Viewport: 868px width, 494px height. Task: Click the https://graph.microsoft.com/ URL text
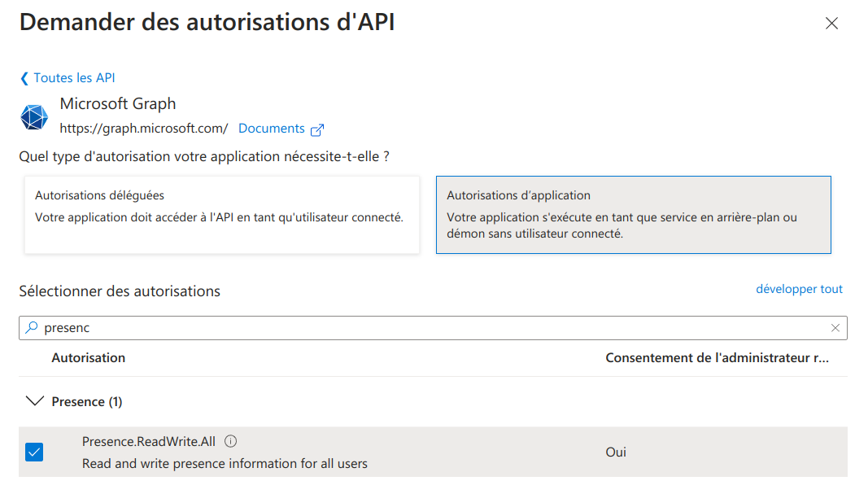tap(144, 129)
